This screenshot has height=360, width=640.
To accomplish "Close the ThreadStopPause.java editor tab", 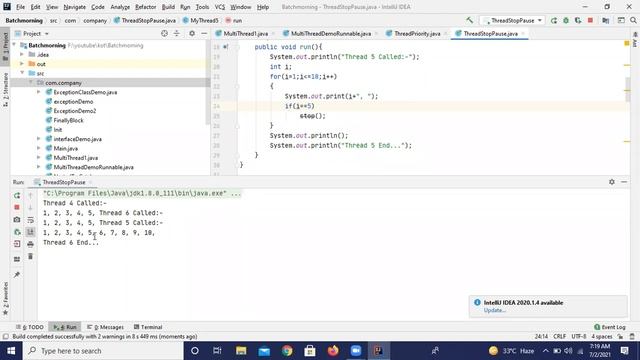I will [523, 33].
